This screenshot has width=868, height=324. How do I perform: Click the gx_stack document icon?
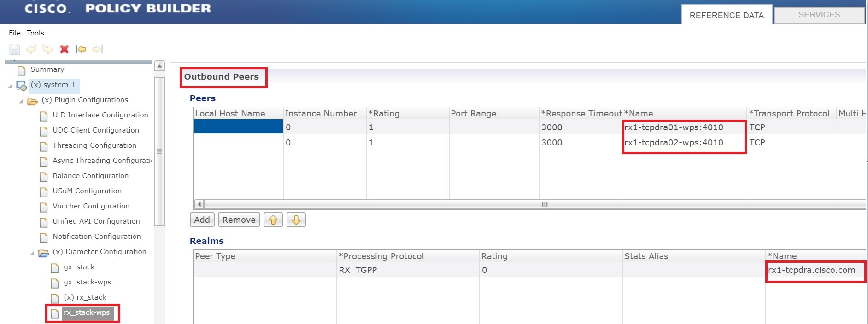pos(54,268)
